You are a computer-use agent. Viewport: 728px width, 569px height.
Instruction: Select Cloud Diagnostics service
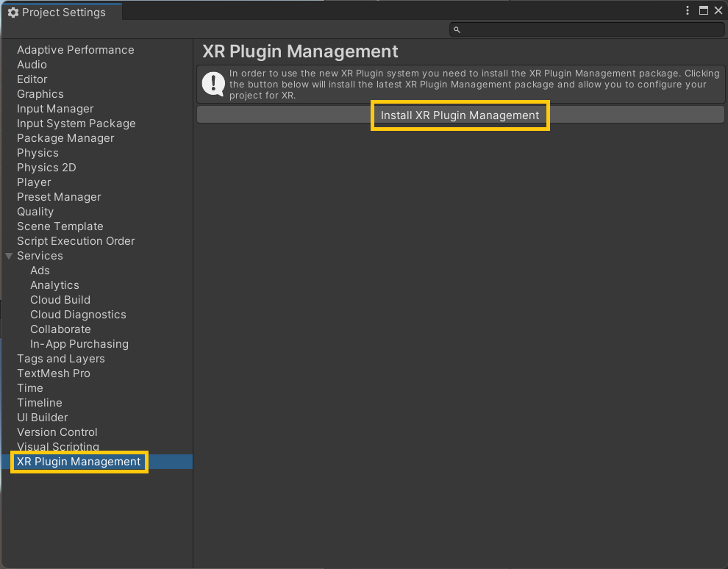point(78,315)
